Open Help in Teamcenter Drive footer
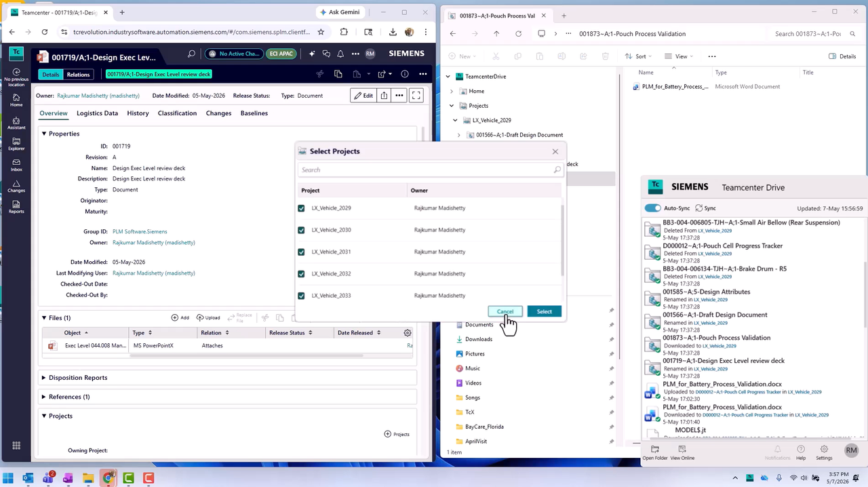 tap(801, 453)
